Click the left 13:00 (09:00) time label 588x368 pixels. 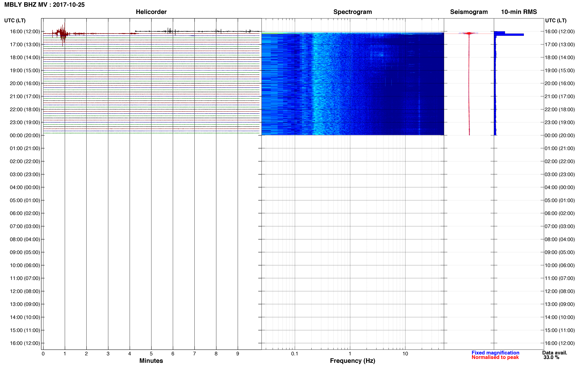pos(25,304)
